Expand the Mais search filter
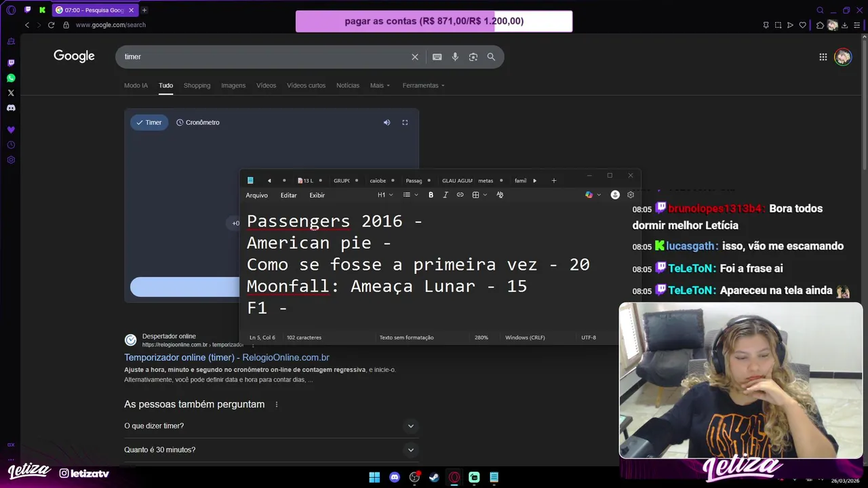 click(380, 85)
